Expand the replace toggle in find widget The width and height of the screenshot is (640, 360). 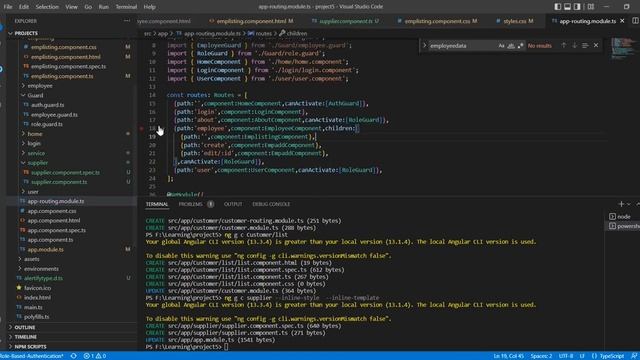pos(424,45)
